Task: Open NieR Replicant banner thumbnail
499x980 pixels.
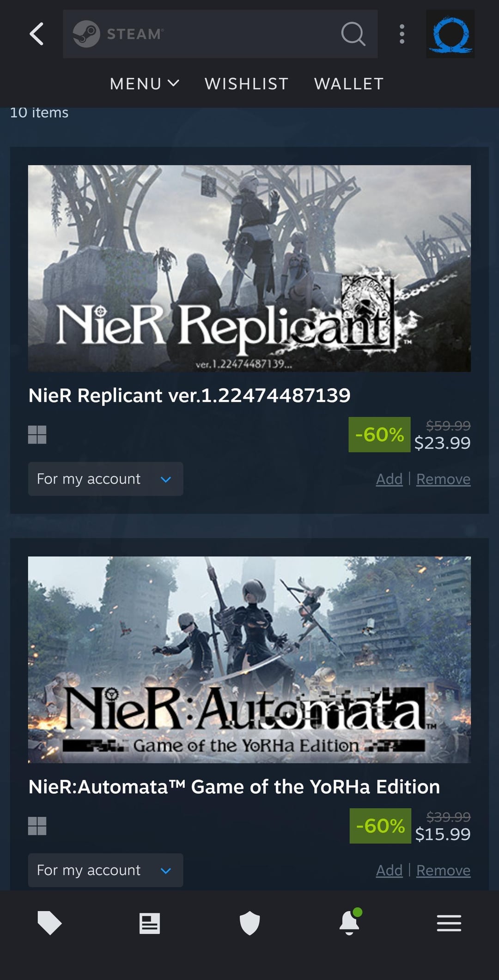Action: (x=249, y=268)
